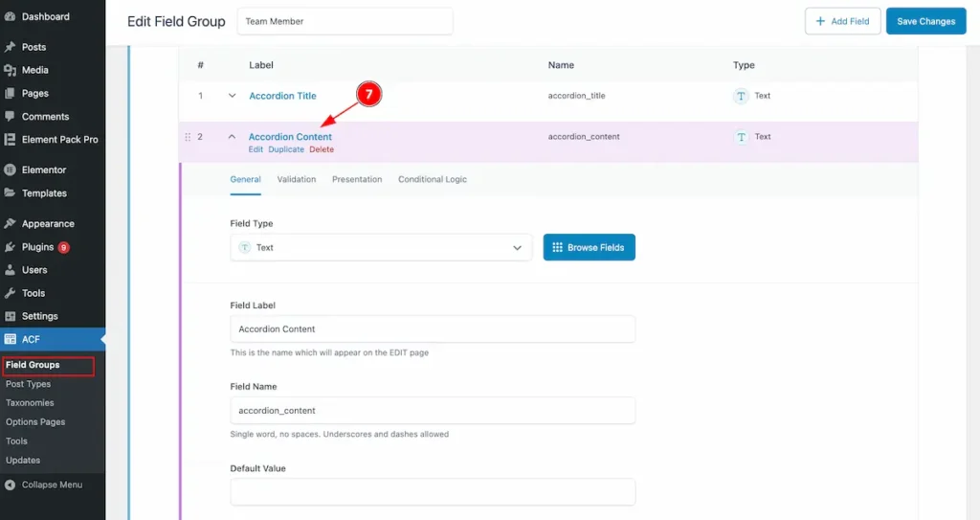Click the Delete link under Accordion Content
The image size is (980, 520).
[322, 149]
